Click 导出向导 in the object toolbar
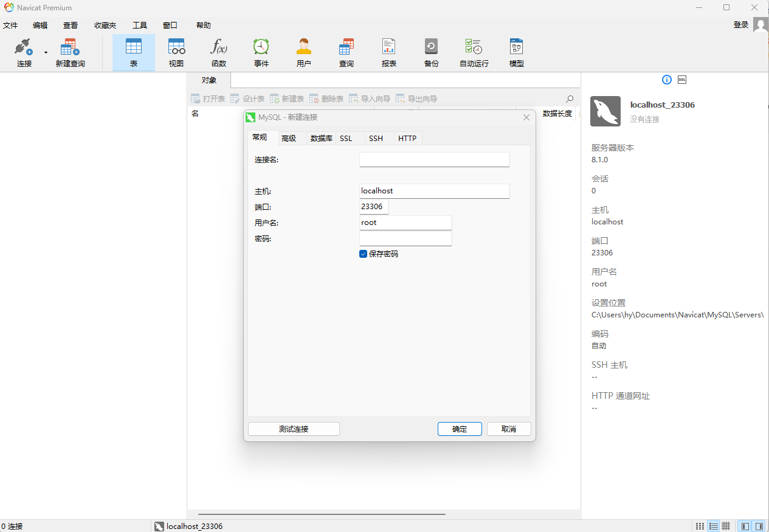Viewport: 769px width, 532px height. click(416, 98)
